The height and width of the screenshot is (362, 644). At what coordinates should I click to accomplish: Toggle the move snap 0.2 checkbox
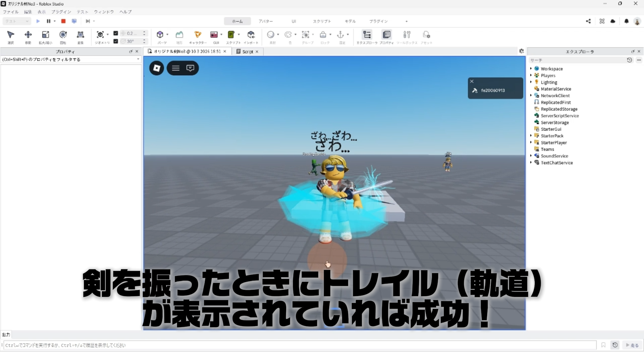tap(116, 33)
